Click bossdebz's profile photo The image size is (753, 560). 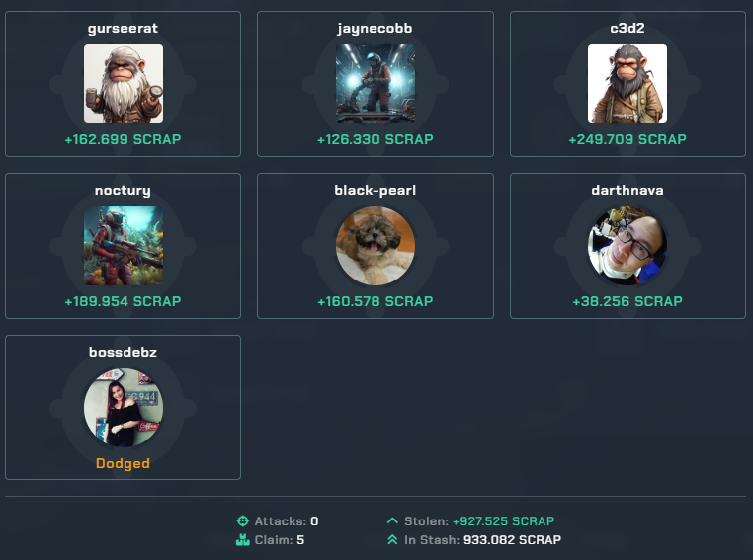(x=124, y=408)
